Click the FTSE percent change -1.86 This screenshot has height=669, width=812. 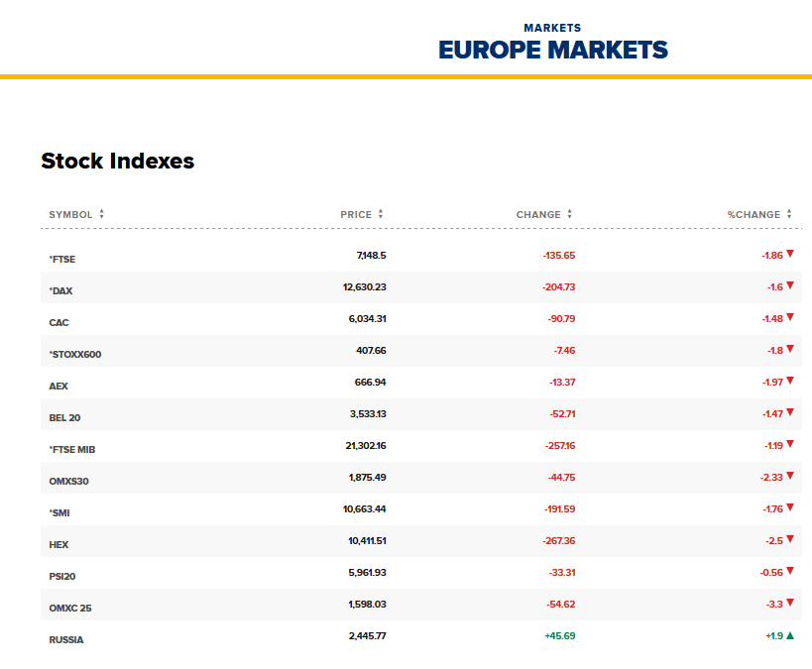772,256
